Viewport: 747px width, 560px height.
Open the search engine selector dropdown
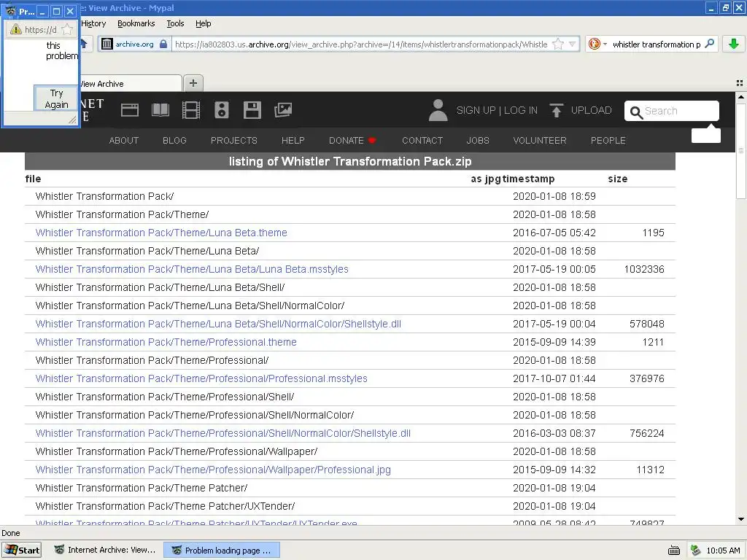[605, 44]
